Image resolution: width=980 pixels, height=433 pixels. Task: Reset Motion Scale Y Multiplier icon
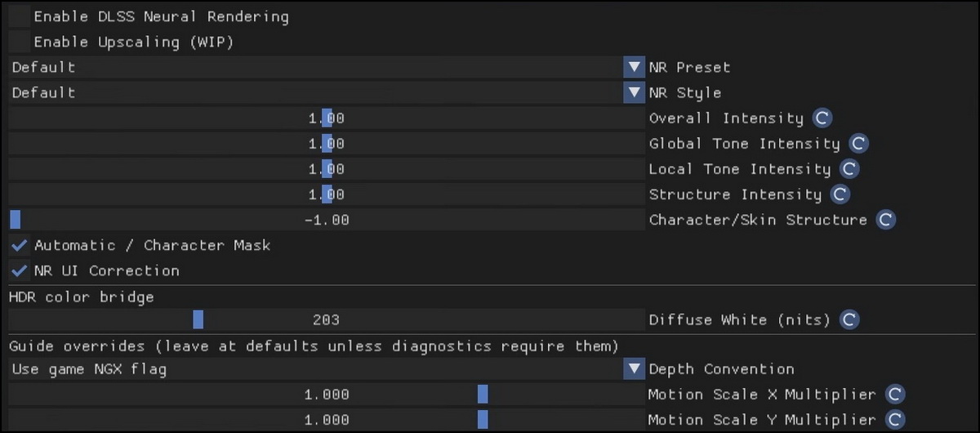pos(895,420)
